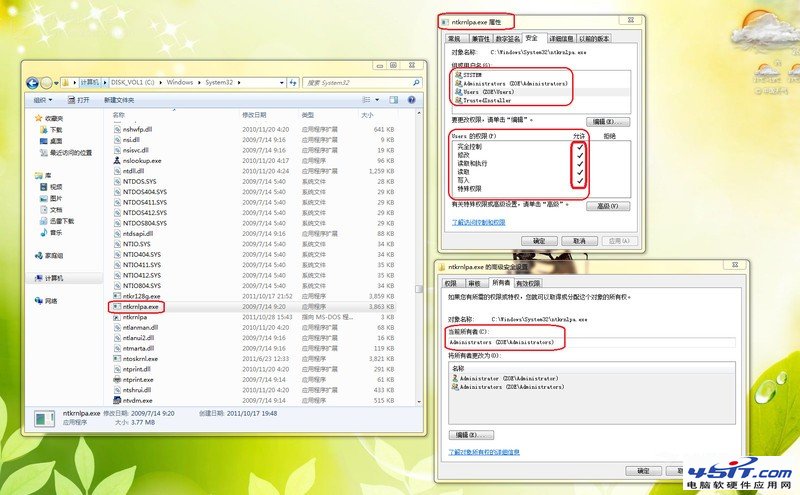Screen dimensions: 800x495
Task: Open the address bar history dropdown
Action: click(x=282, y=82)
